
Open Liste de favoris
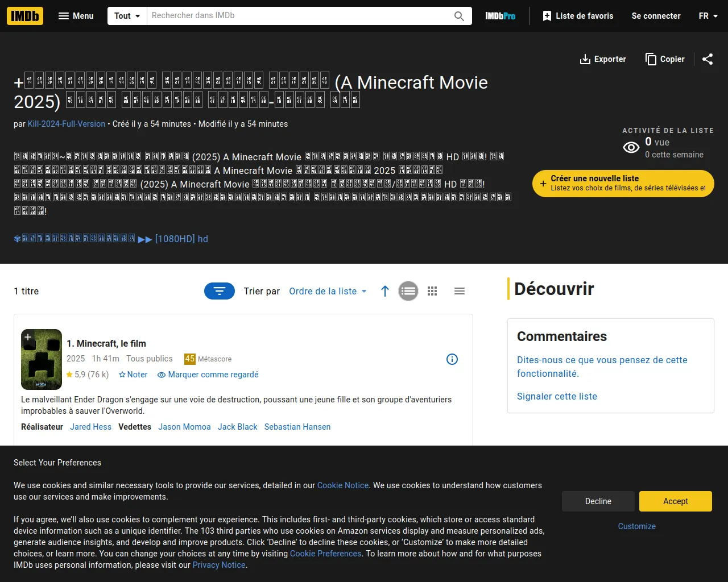tap(578, 16)
